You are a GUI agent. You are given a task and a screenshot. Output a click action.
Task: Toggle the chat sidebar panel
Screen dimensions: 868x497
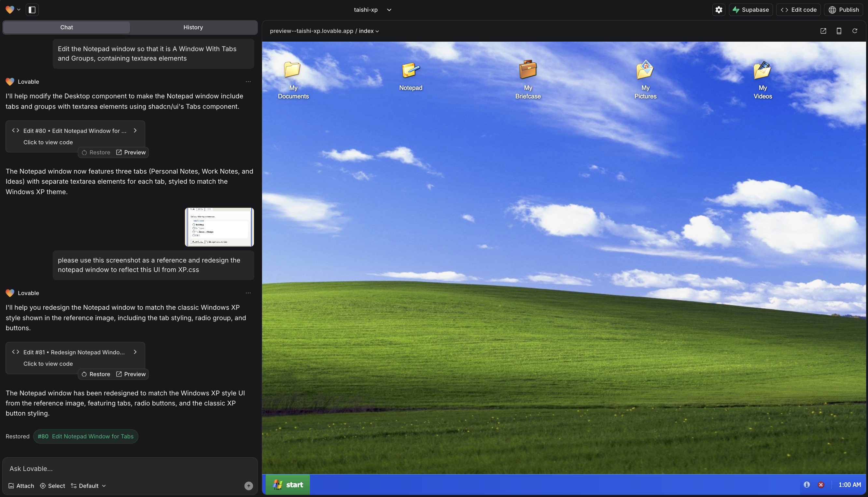32,9
